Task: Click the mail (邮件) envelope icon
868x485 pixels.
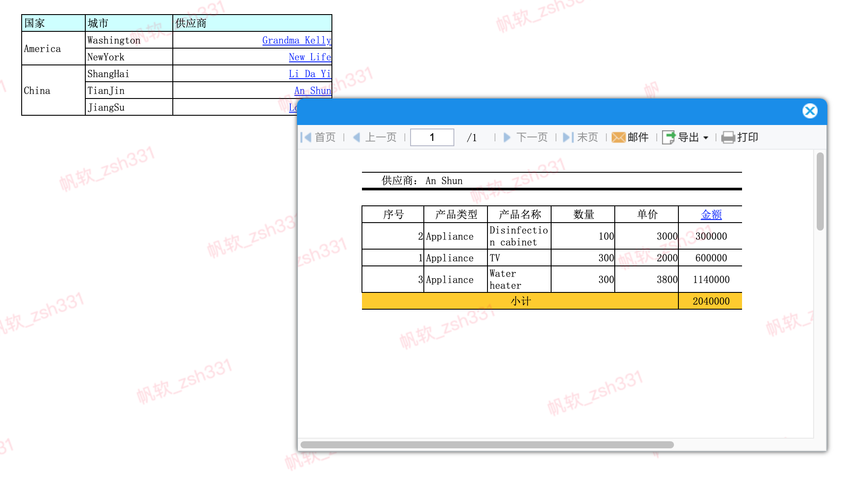Action: pyautogui.click(x=618, y=137)
